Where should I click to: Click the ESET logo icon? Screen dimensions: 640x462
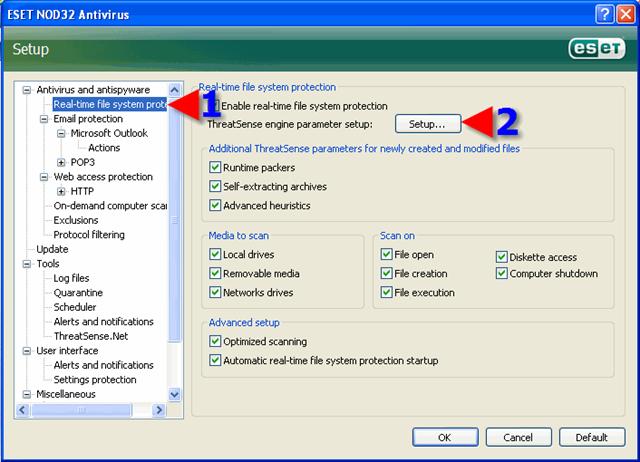(x=596, y=50)
